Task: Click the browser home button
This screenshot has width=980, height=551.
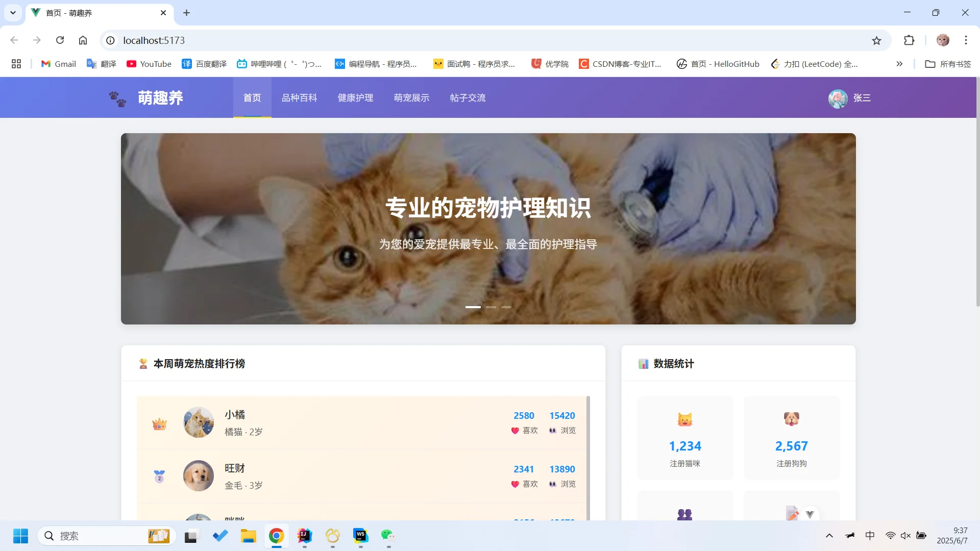Action: click(83, 40)
